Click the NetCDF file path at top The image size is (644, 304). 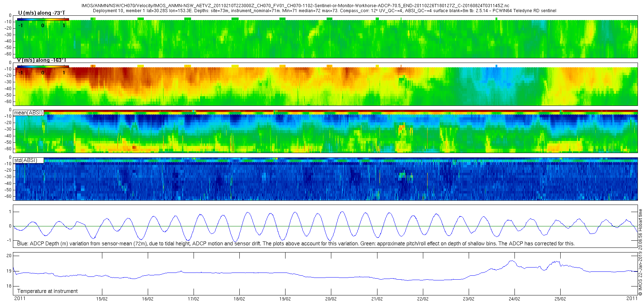295,6
